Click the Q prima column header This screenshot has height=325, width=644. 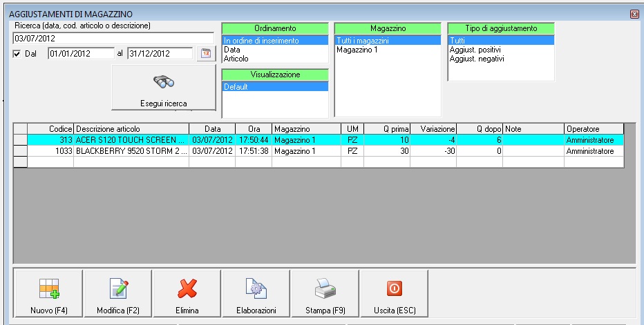point(387,129)
